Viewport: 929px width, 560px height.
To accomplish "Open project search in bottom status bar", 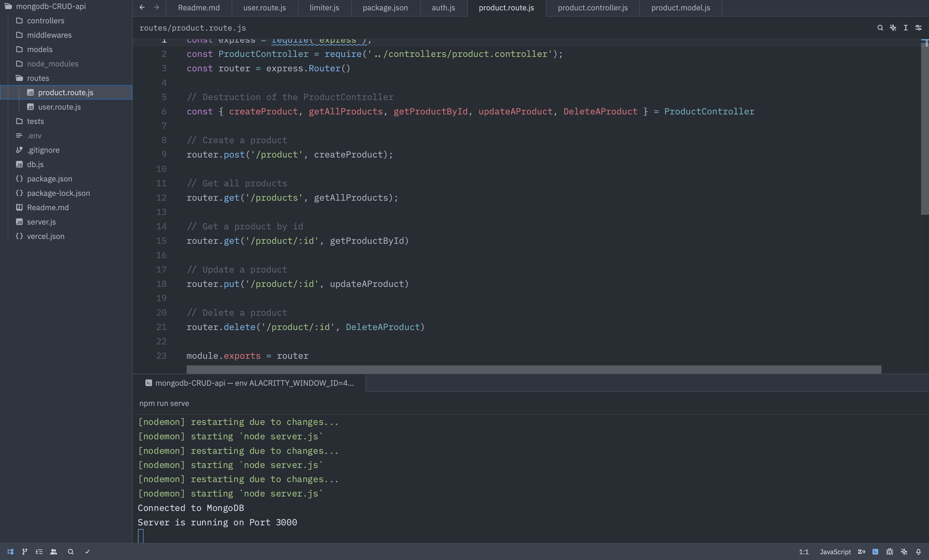I will 71,551.
